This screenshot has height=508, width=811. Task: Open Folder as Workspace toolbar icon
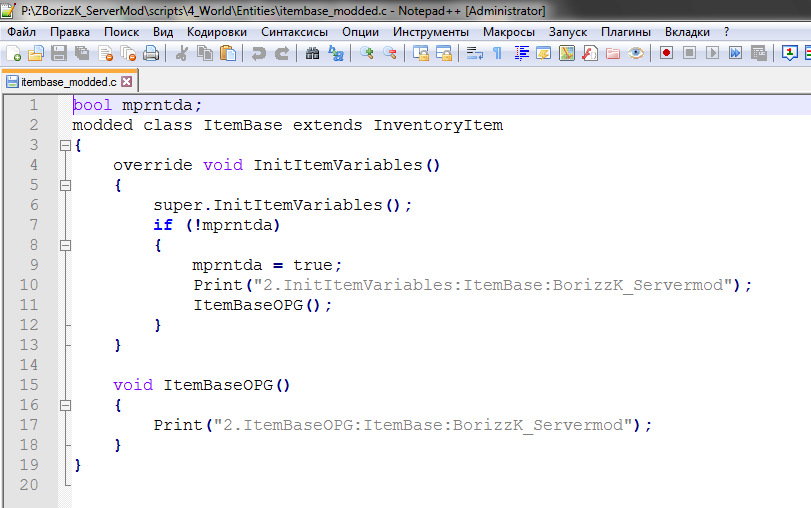click(x=613, y=53)
